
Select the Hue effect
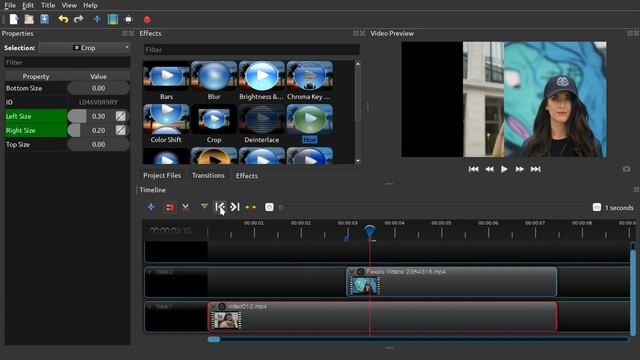[309, 123]
